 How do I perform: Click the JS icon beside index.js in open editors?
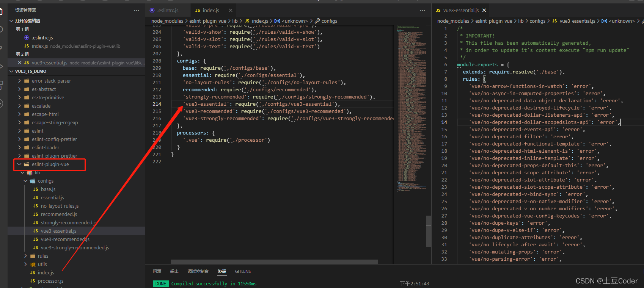(x=27, y=46)
